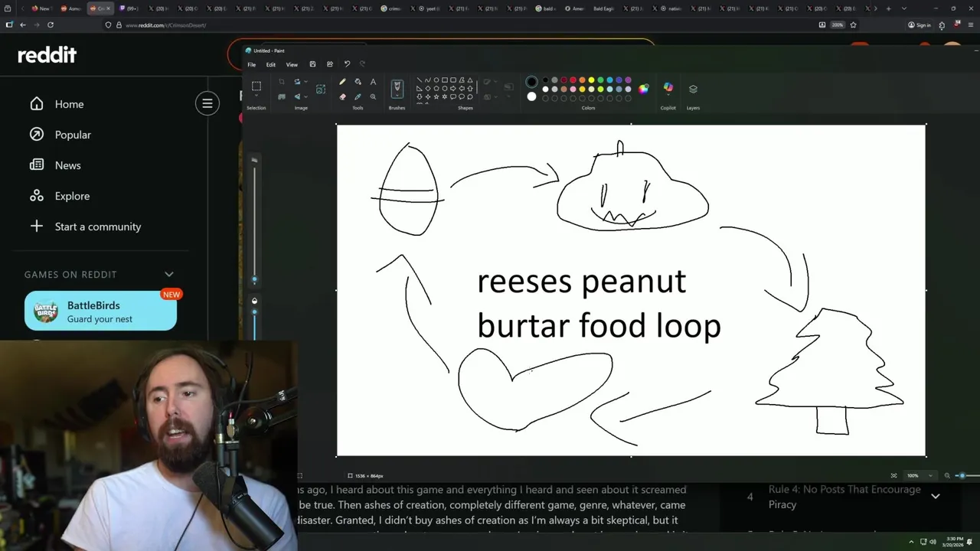The height and width of the screenshot is (551, 980).
Task: Select the Fill bucket tool
Action: 358,82
